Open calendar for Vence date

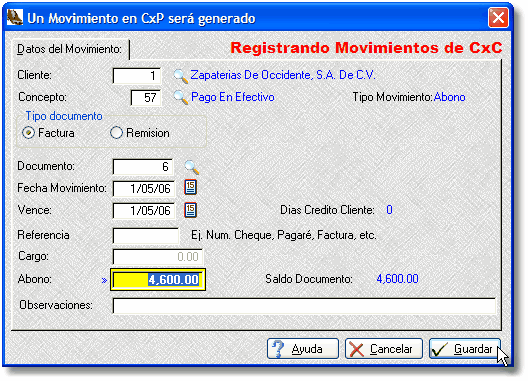(x=191, y=210)
